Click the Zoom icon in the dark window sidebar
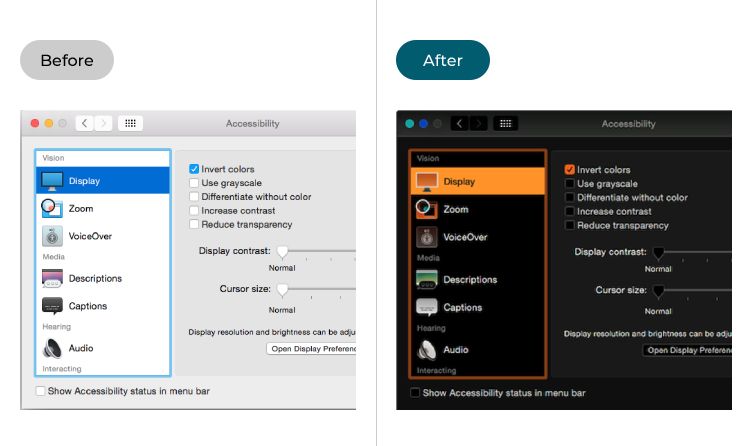This screenshot has height=446, width=752. [x=427, y=209]
